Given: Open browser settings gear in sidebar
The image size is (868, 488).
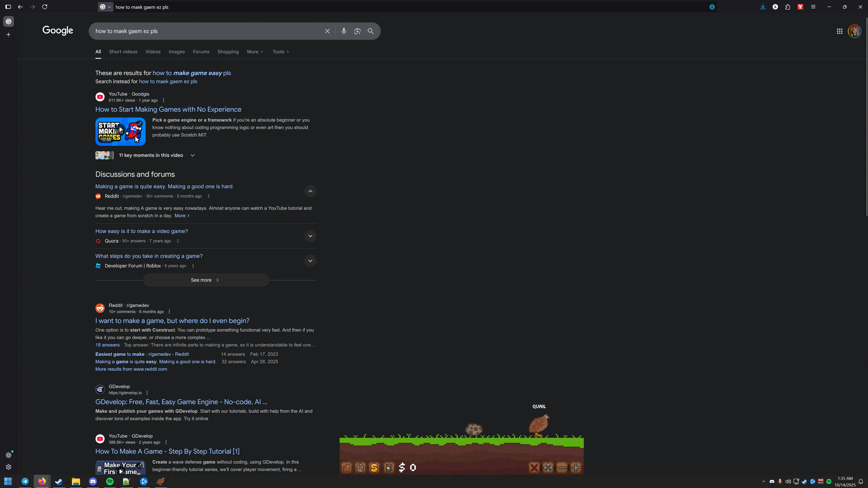Looking at the screenshot, I should 9,467.
